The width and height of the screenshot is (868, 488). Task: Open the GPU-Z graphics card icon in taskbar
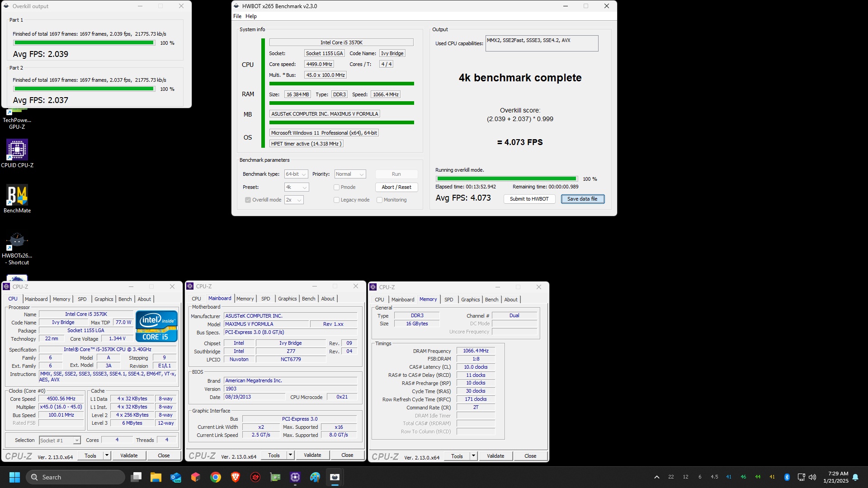click(275, 477)
